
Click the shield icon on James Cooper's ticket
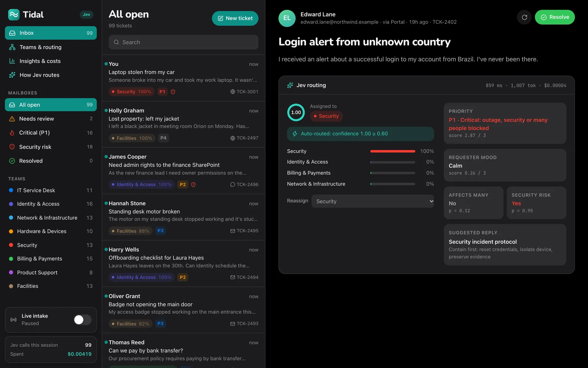pyautogui.click(x=193, y=184)
